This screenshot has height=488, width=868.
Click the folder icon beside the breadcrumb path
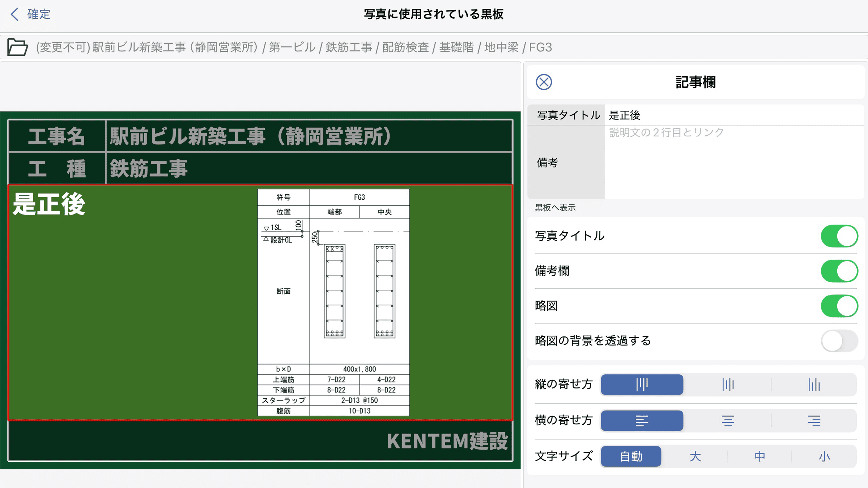[x=17, y=47]
